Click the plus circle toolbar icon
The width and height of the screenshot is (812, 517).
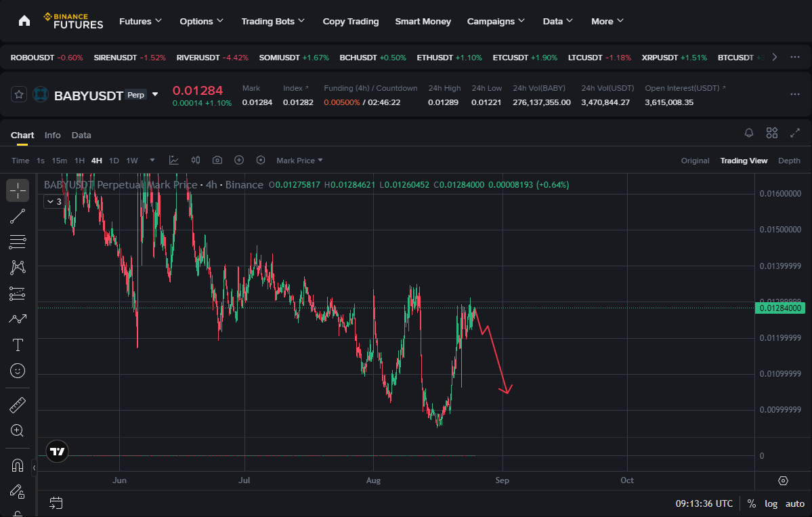click(239, 161)
